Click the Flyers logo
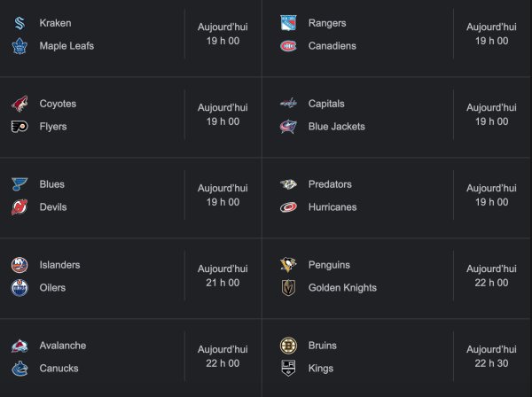 [20, 127]
